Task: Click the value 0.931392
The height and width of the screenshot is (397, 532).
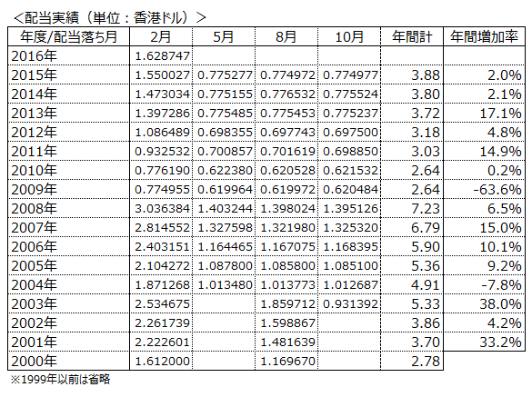Action: coord(350,303)
